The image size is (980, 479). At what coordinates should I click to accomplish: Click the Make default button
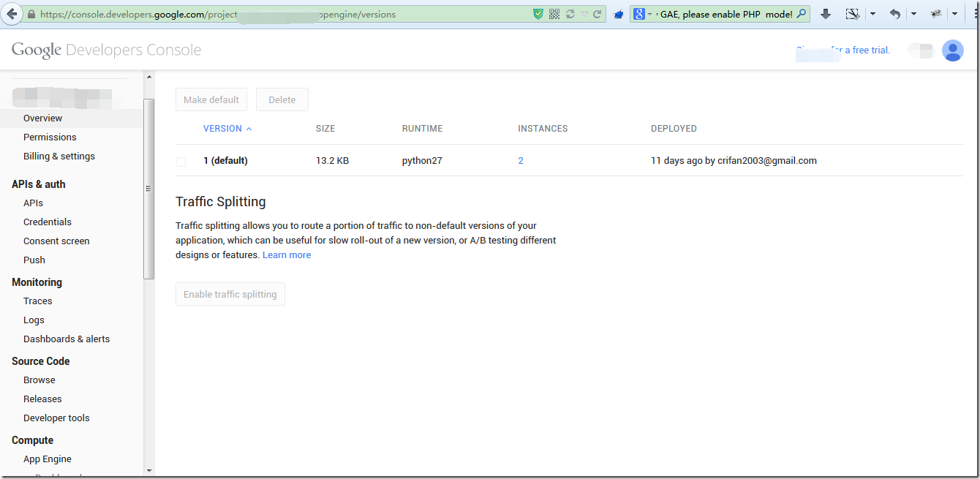coord(211,99)
